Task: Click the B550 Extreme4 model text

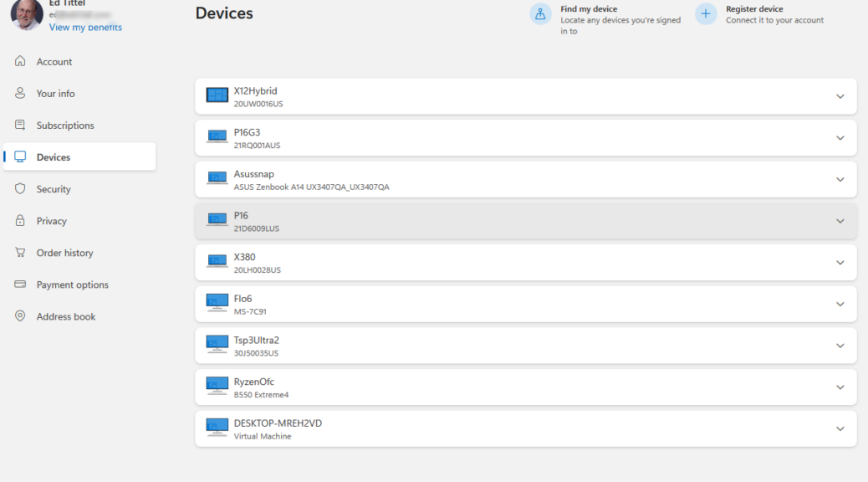Action: [x=261, y=395]
